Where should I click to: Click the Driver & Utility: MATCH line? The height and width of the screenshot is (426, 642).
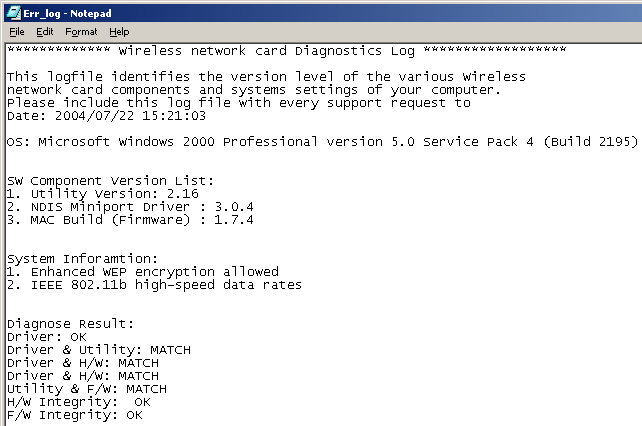pyautogui.click(x=98, y=349)
